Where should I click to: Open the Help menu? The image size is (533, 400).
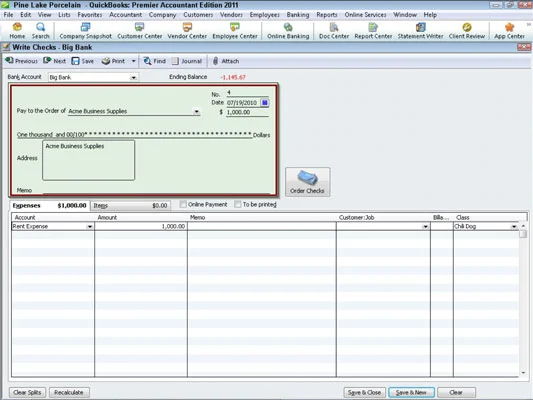[x=430, y=15]
